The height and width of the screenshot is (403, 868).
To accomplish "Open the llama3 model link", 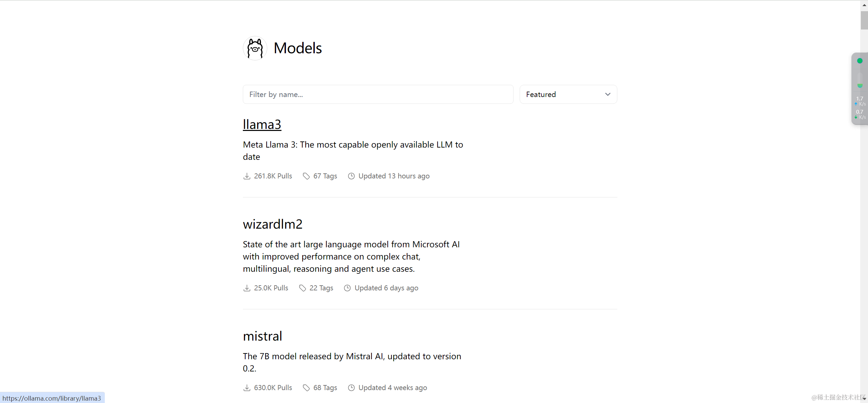I will 262,124.
